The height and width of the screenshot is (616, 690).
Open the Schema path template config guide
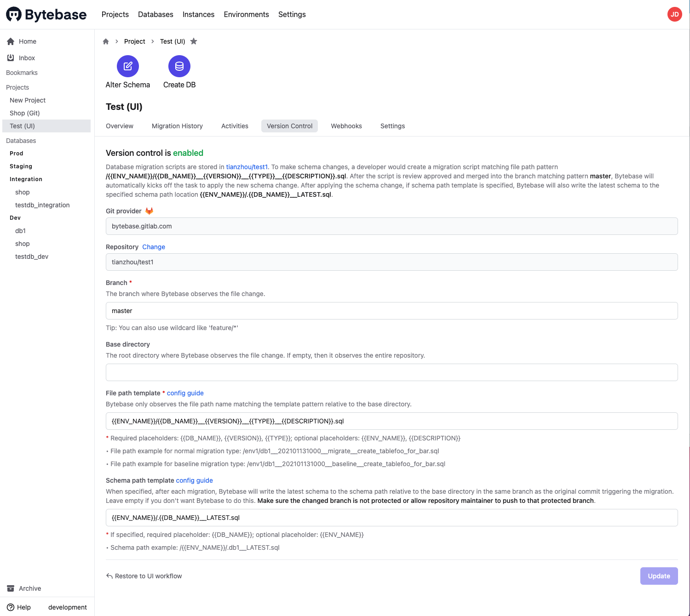click(x=194, y=480)
